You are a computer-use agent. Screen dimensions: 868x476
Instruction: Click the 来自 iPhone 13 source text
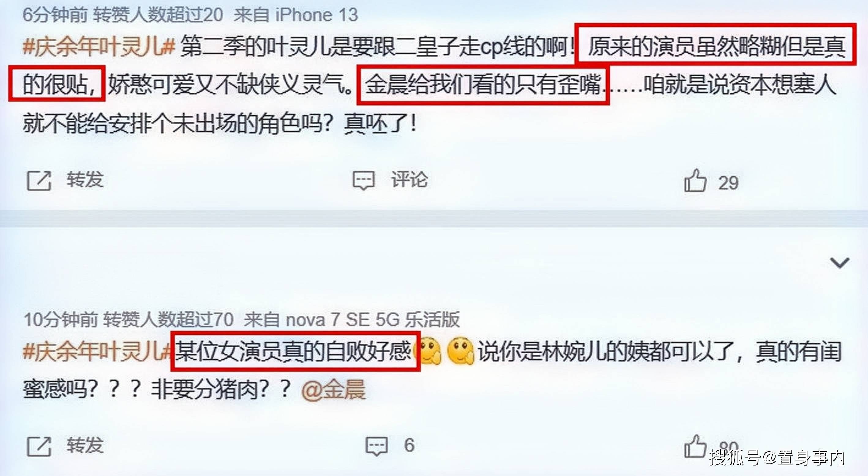[x=296, y=15]
